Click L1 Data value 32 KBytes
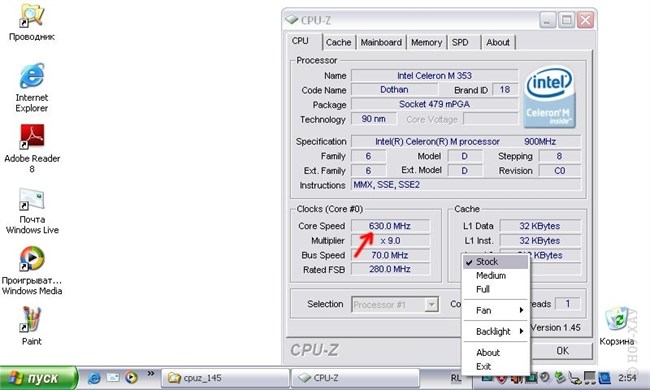 pyautogui.click(x=540, y=226)
